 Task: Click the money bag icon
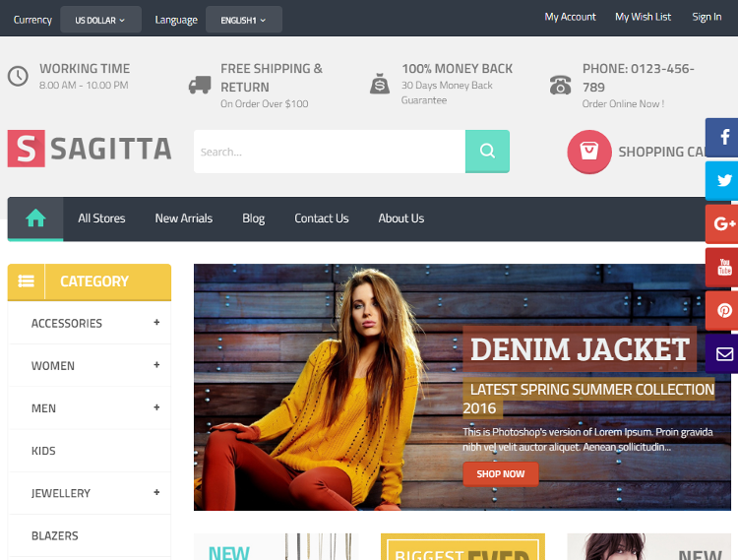(x=380, y=84)
